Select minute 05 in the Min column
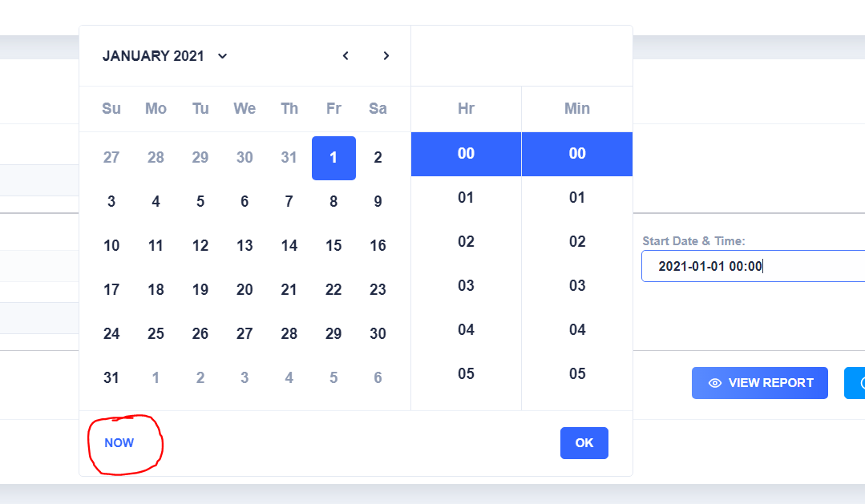 [x=576, y=373]
